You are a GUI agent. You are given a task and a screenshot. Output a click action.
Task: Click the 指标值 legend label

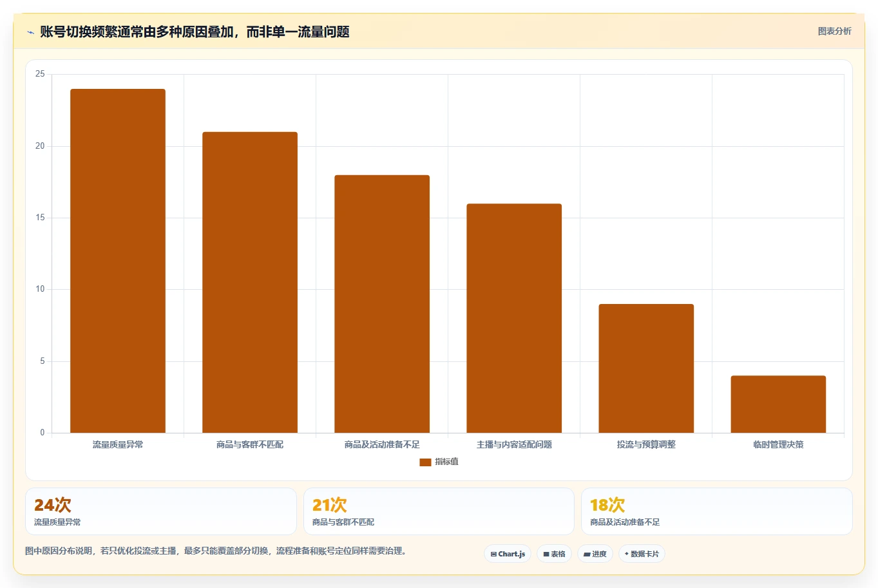pyautogui.click(x=446, y=462)
